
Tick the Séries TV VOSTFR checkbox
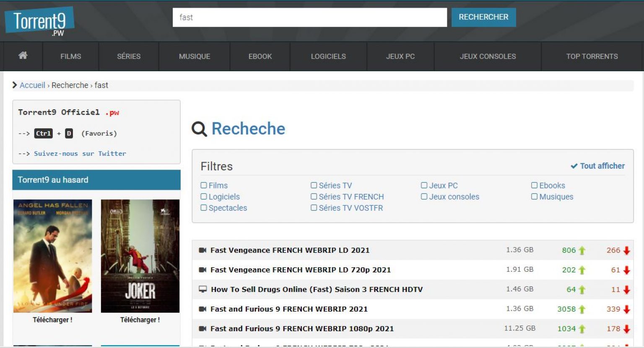[x=314, y=208]
